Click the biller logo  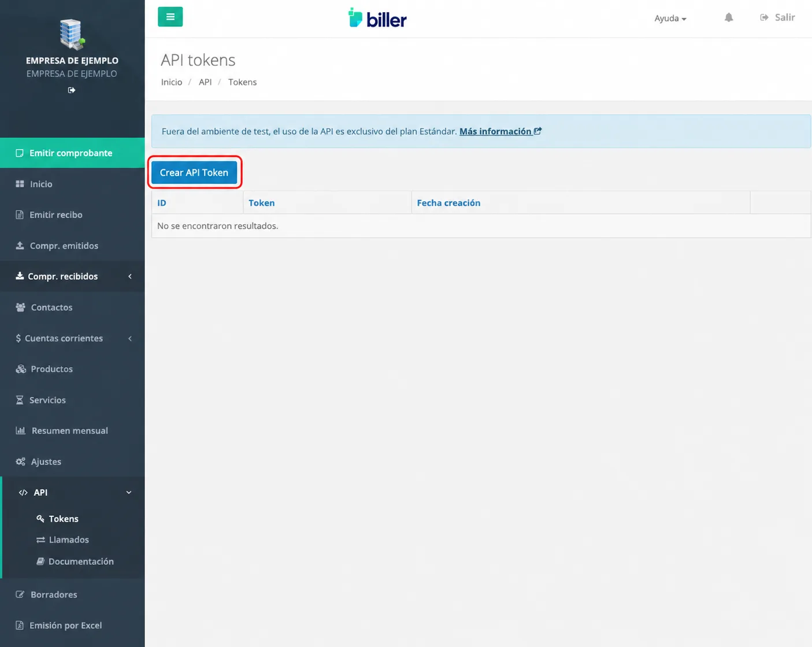pyautogui.click(x=377, y=18)
